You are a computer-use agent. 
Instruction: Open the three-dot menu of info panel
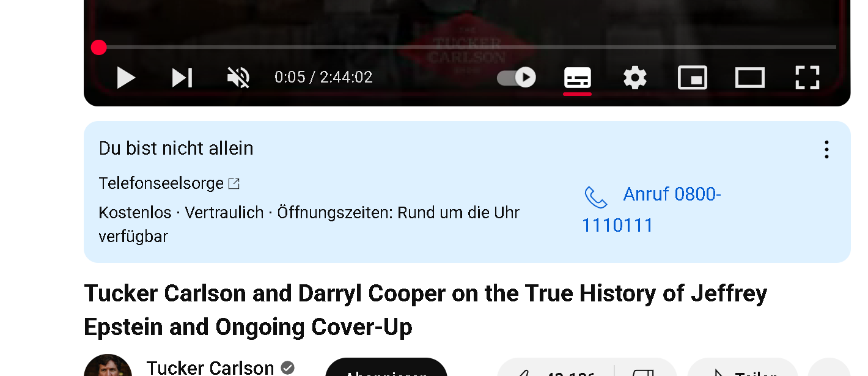tap(826, 150)
